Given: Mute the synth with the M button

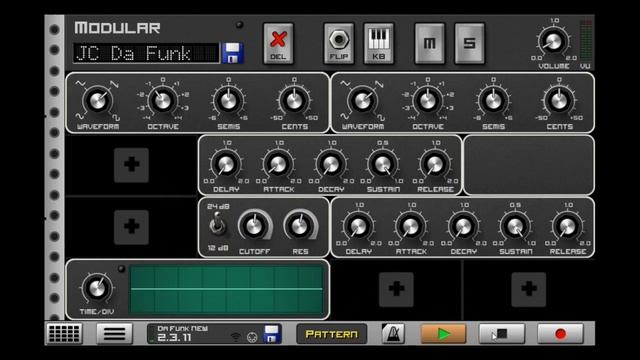Looking at the screenshot, I should click(429, 44).
